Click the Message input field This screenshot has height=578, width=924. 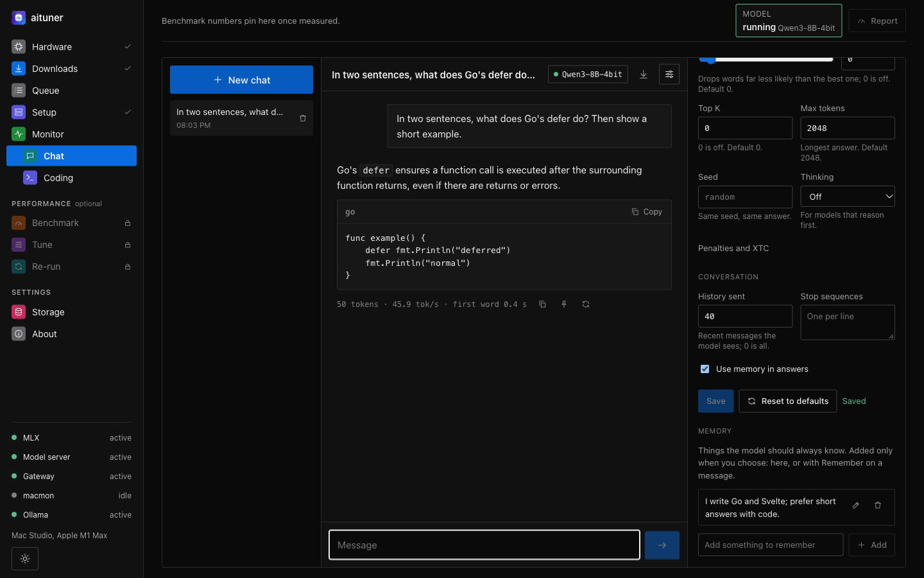484,545
